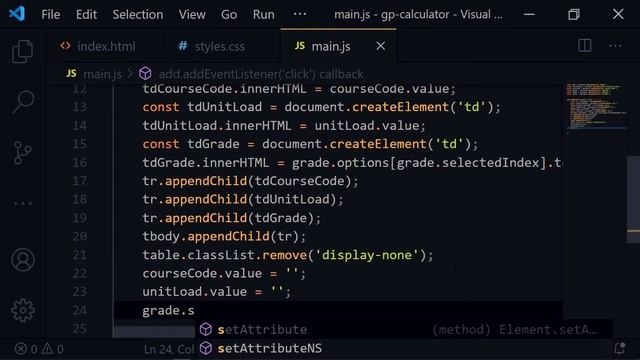Open the File menu

pyautogui.click(x=51, y=15)
